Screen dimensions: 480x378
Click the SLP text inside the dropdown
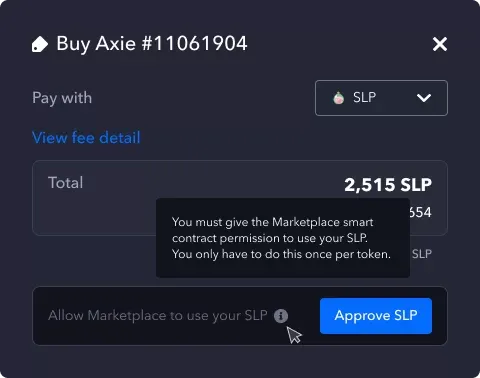(364, 98)
